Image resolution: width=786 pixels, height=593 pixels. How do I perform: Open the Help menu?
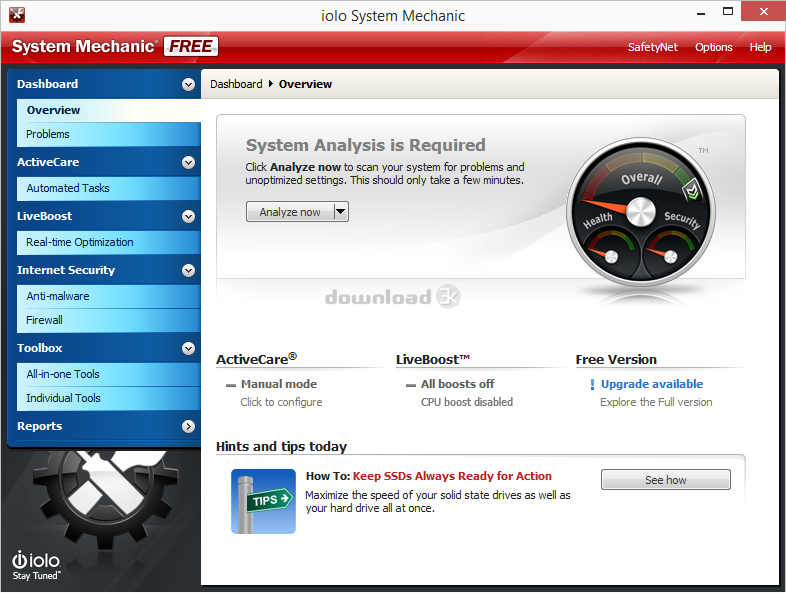pyautogui.click(x=760, y=47)
